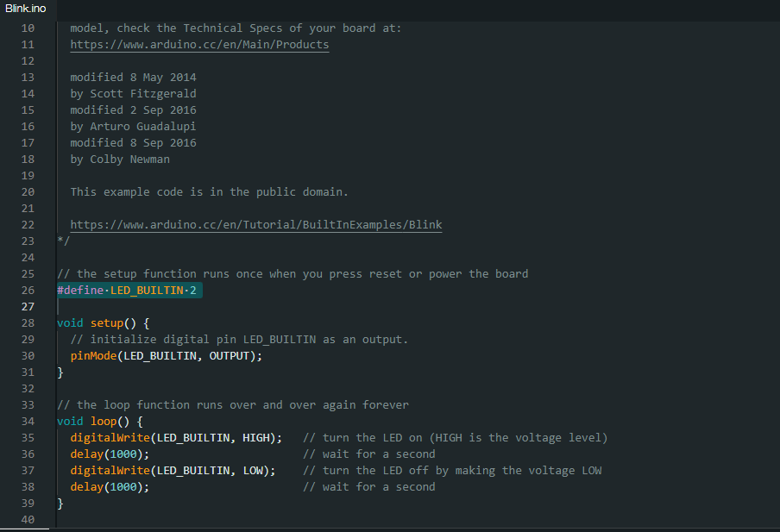The height and width of the screenshot is (532, 780).
Task: Click the HIGH argument in digitalWrite
Action: (259, 437)
